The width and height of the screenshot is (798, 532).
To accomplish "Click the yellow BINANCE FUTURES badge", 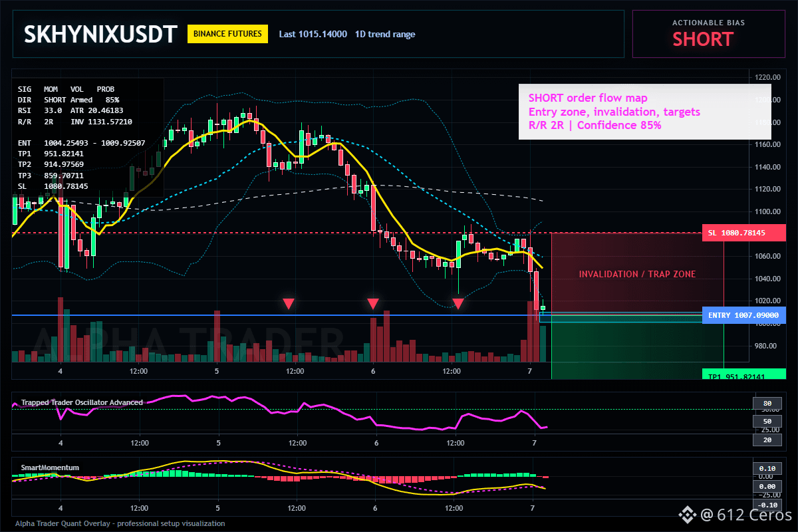I will (228, 34).
